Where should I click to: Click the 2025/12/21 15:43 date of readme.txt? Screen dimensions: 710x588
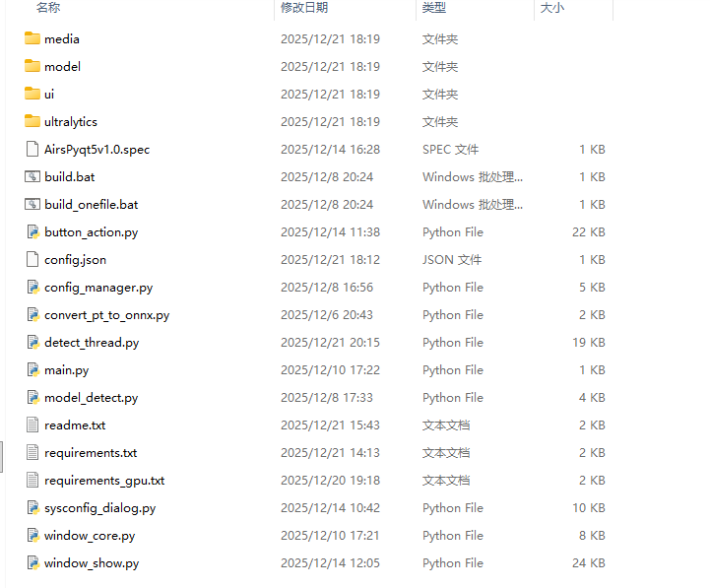click(330, 425)
